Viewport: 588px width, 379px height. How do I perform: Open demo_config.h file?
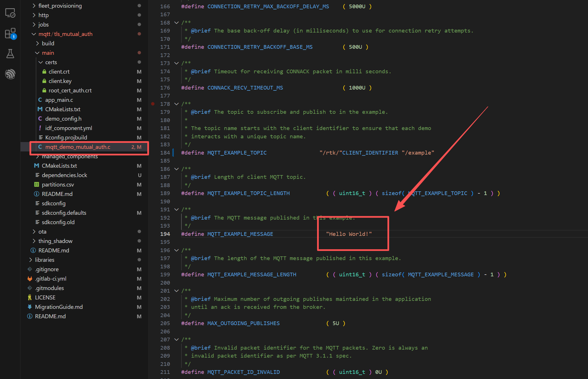point(63,119)
